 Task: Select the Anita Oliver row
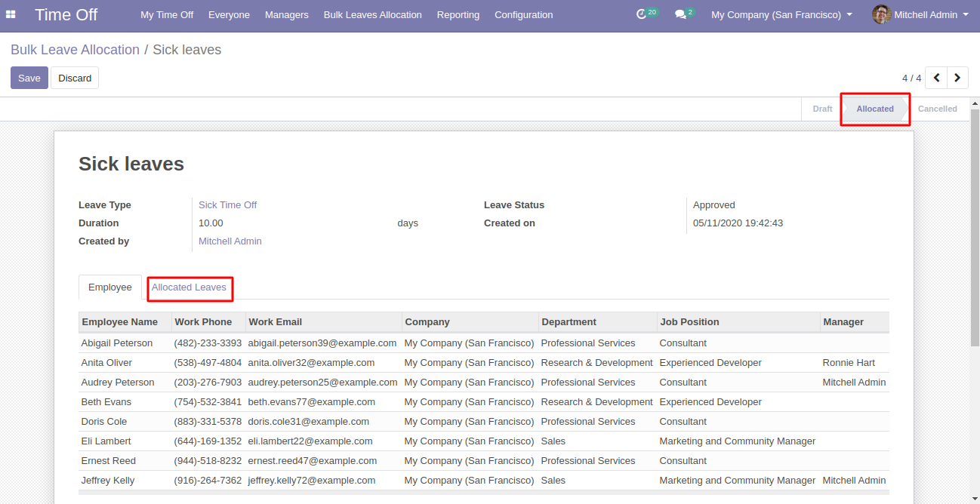[x=483, y=363]
